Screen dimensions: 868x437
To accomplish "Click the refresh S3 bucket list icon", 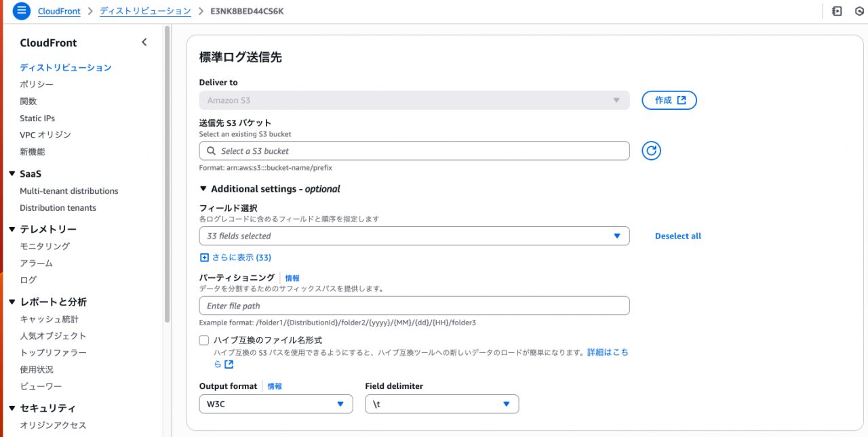I will 651,150.
